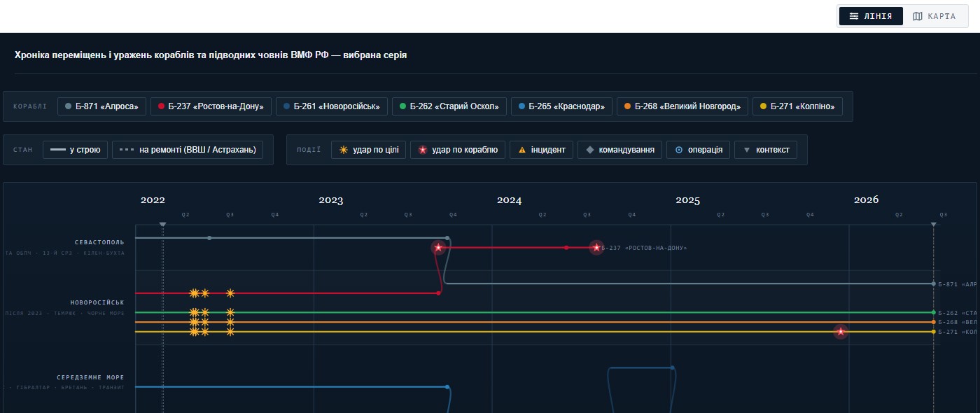
Task: Click the ship strike star near Б-237 «РОСТОВ-НА-ДОНУ» label
Action: pyautogui.click(x=596, y=247)
